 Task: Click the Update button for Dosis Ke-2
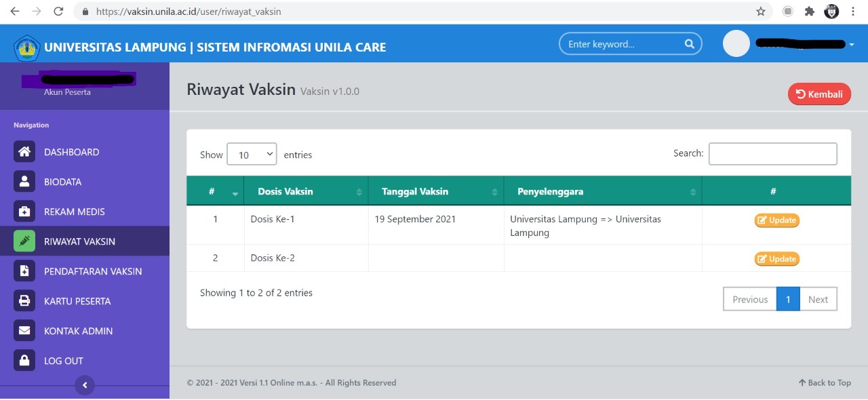(776, 259)
